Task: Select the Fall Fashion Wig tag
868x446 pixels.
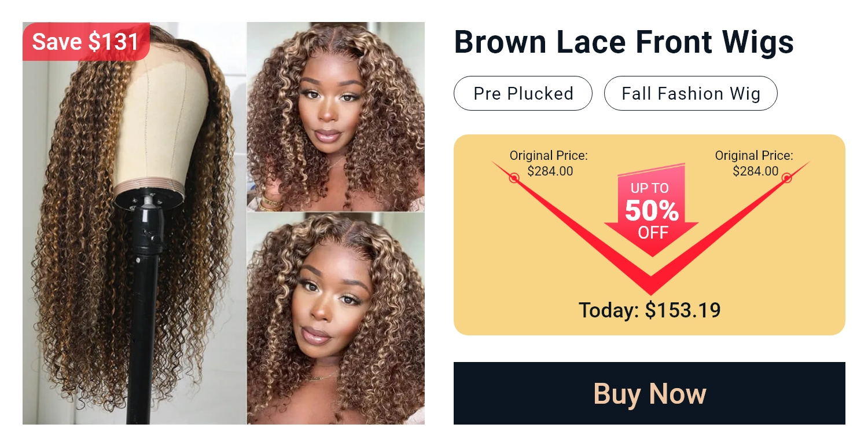Action: tap(691, 93)
